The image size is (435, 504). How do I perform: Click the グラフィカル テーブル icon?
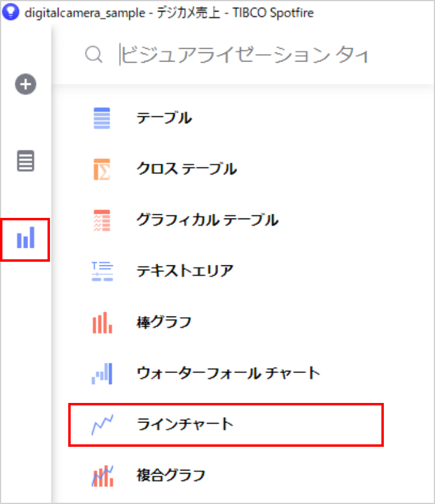tap(102, 220)
